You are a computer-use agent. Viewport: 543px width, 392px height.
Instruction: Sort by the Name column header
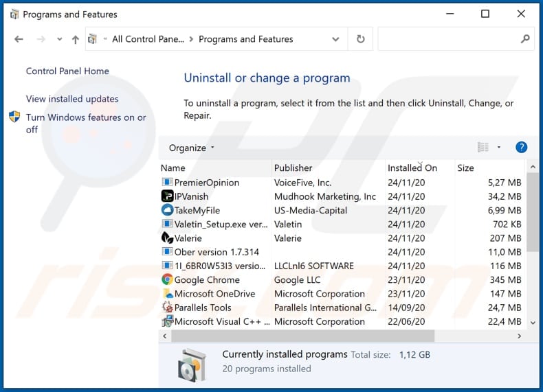click(x=215, y=168)
